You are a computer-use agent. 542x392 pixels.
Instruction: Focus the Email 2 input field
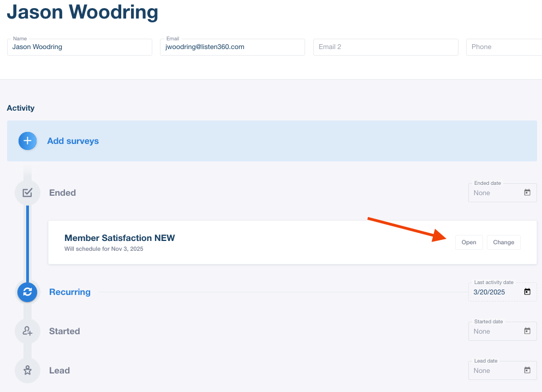[x=385, y=47]
